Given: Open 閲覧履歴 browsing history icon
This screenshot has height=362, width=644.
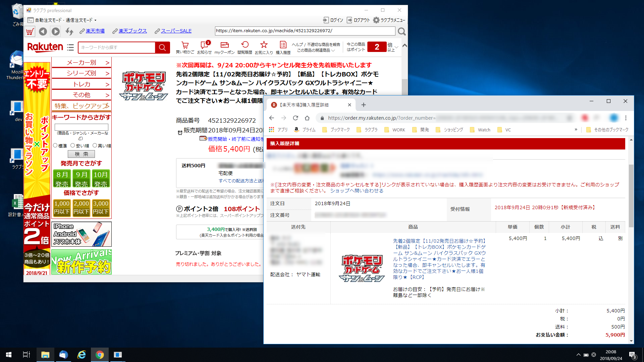Looking at the screenshot, I should pos(245,48).
